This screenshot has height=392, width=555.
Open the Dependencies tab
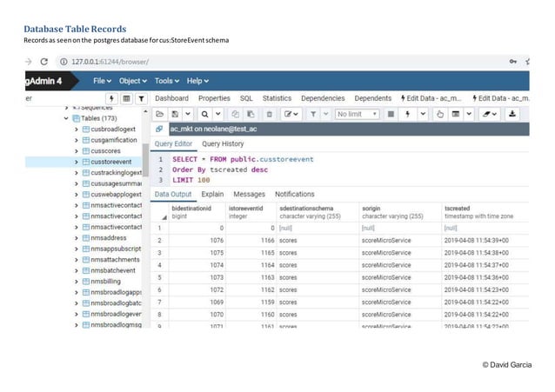323,99
